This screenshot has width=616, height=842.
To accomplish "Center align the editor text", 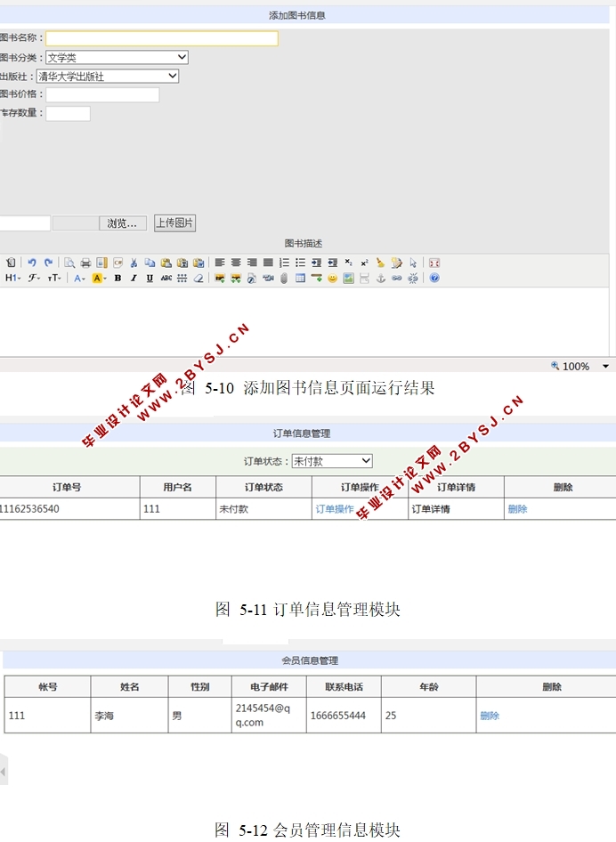I will tap(236, 263).
